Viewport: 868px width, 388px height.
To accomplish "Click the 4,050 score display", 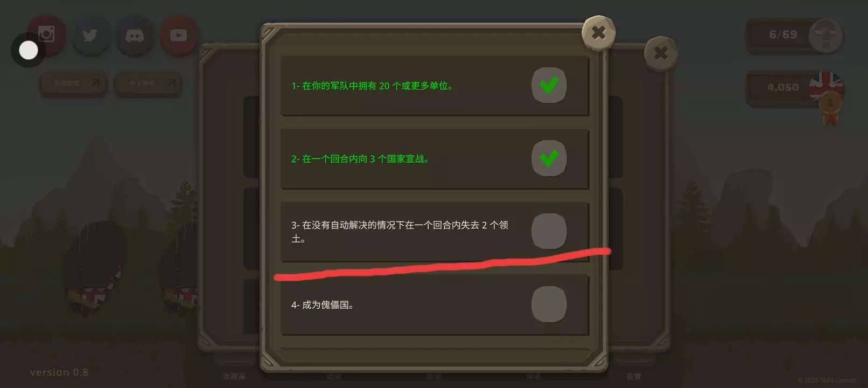I will click(x=783, y=87).
